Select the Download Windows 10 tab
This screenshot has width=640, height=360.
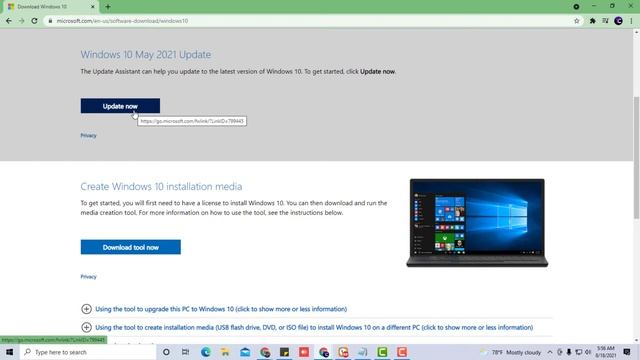(51, 7)
